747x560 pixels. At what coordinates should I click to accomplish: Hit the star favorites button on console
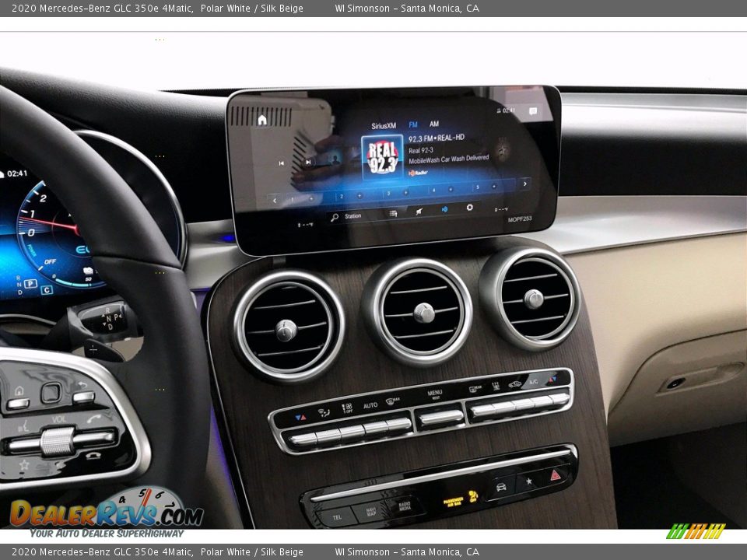point(528,481)
